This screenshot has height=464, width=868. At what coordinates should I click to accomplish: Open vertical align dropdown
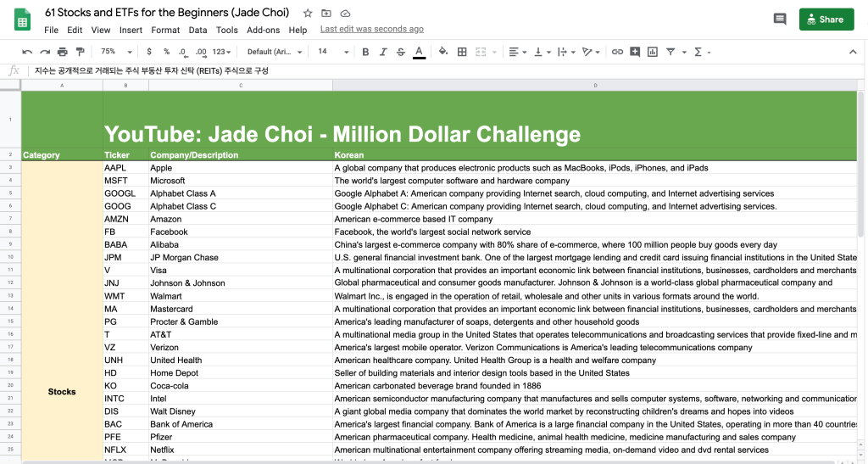click(x=542, y=52)
